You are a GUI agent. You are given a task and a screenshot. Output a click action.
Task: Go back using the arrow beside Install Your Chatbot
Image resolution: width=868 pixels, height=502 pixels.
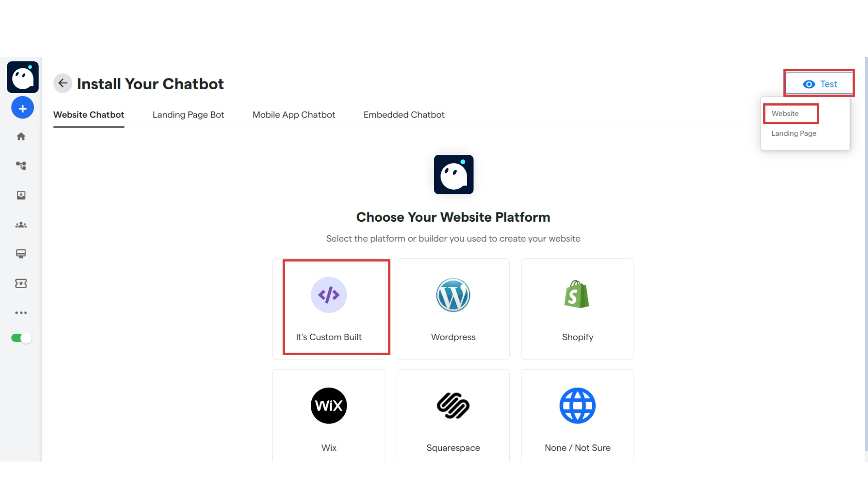click(63, 83)
